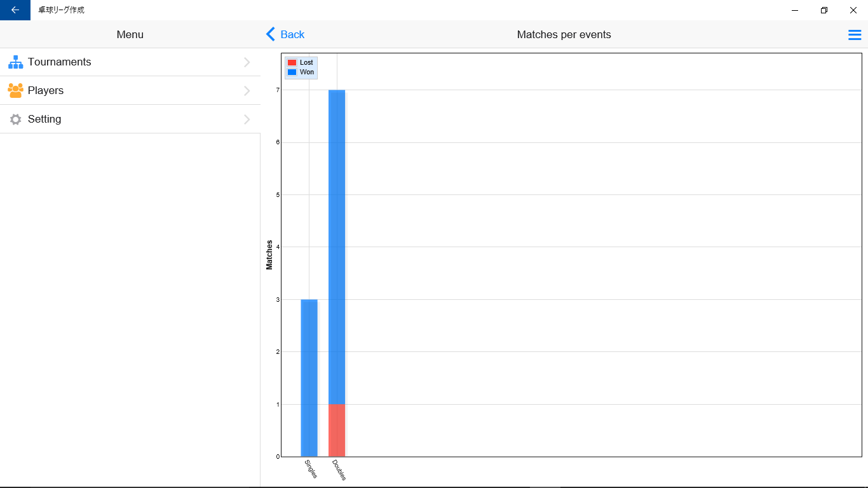Select the blue Won portion of Doubles bar
The height and width of the screenshot is (488, 868).
tap(337, 247)
